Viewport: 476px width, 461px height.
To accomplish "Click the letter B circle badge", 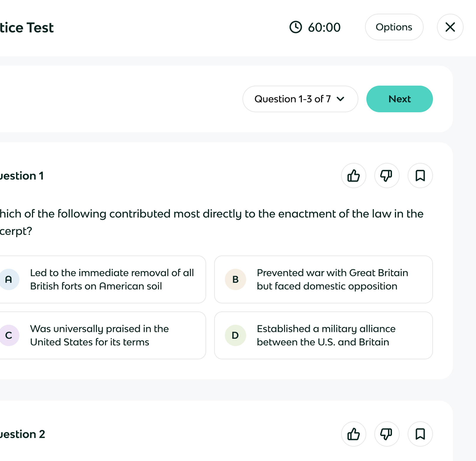I will point(235,279).
